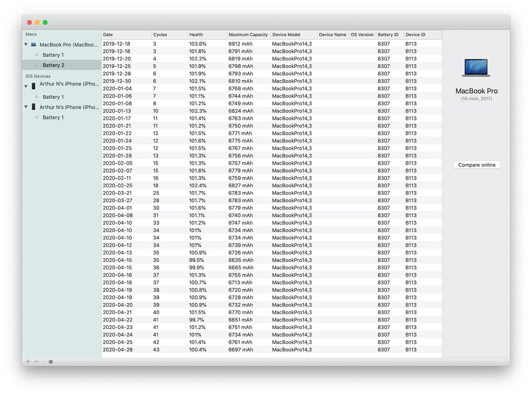
Task: Select Battery 2 under MacBook Pro
Action: pos(54,65)
